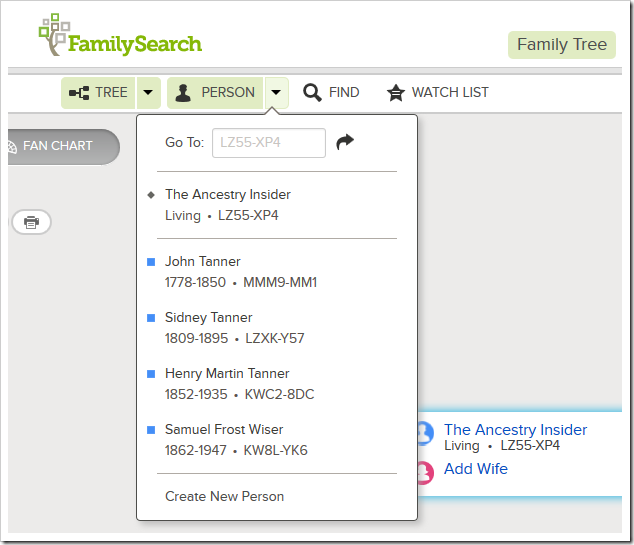Click the Go To ID input field
The height and width of the screenshot is (545, 634).
[268, 143]
